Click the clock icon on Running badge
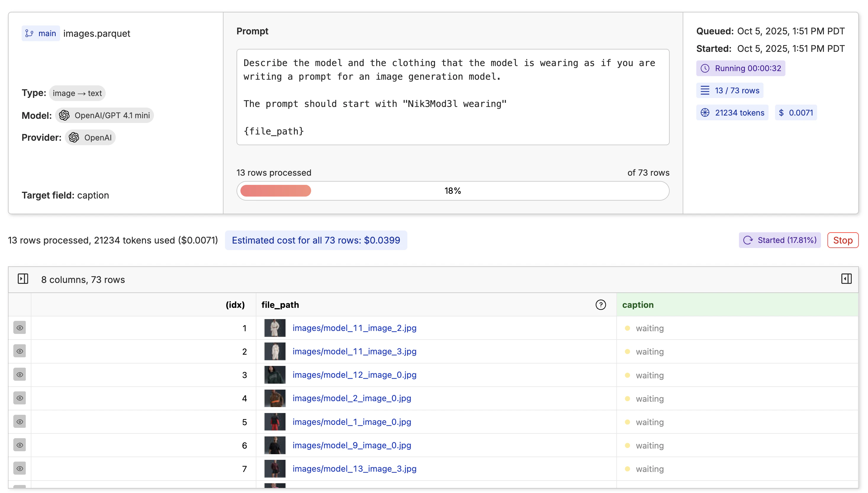Screen dimensions: 868x493 (x=706, y=68)
